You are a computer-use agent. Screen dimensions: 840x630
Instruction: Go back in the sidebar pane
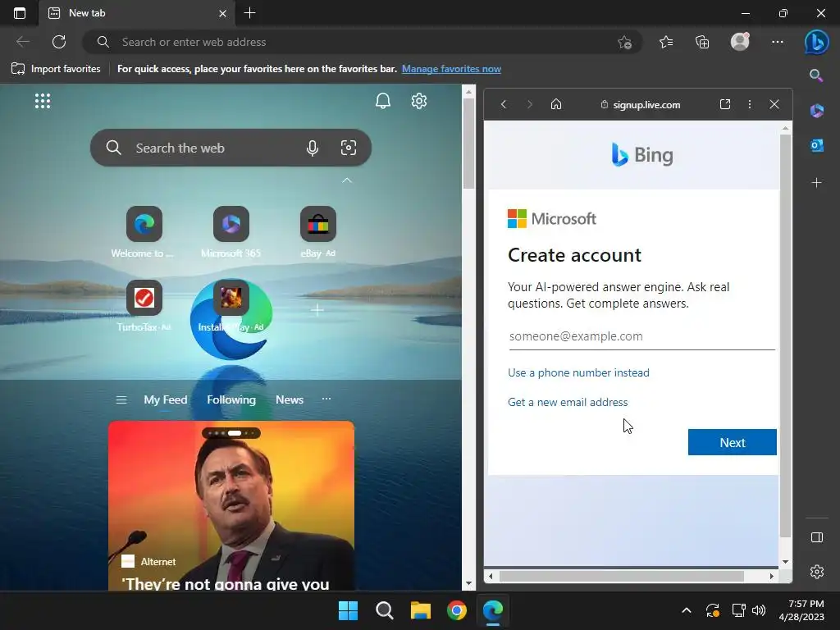503,104
